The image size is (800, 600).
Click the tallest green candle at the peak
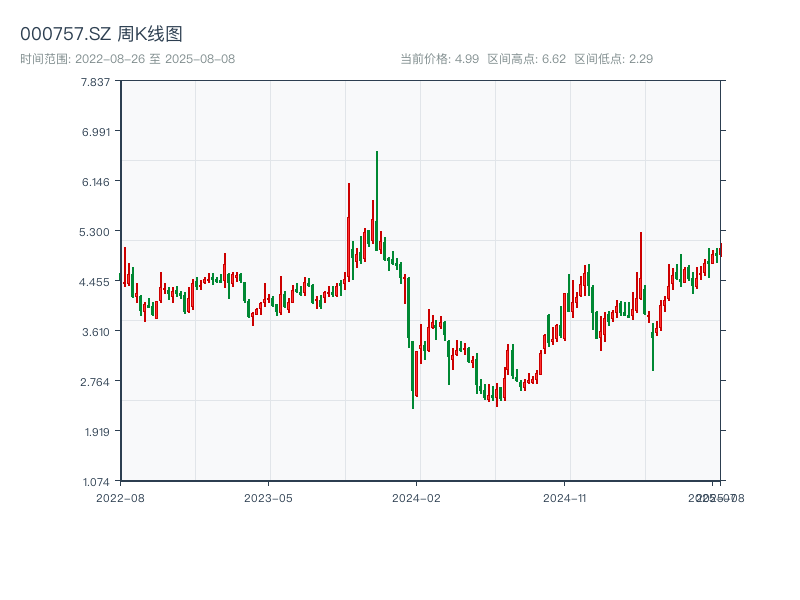pyautogui.click(x=377, y=200)
